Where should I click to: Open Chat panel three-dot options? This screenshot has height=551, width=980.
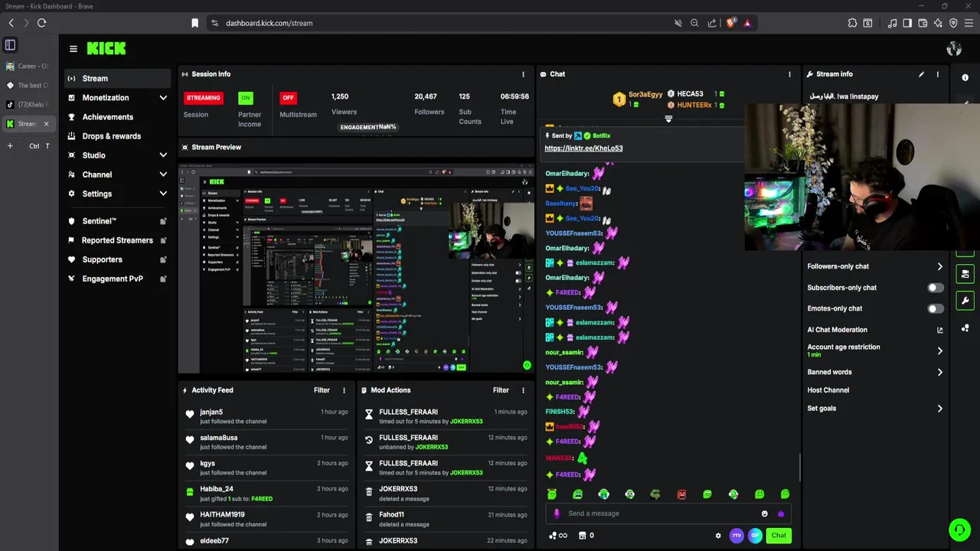coord(789,74)
